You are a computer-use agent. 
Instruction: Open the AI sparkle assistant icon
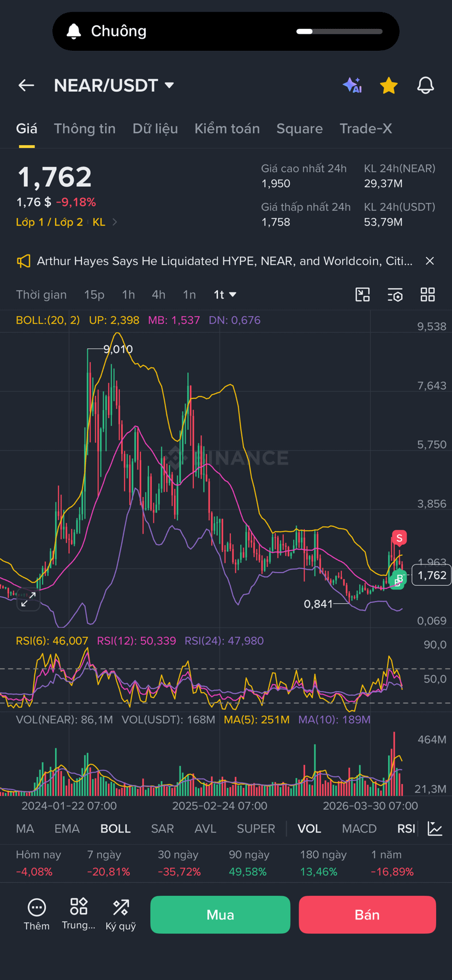coord(352,85)
